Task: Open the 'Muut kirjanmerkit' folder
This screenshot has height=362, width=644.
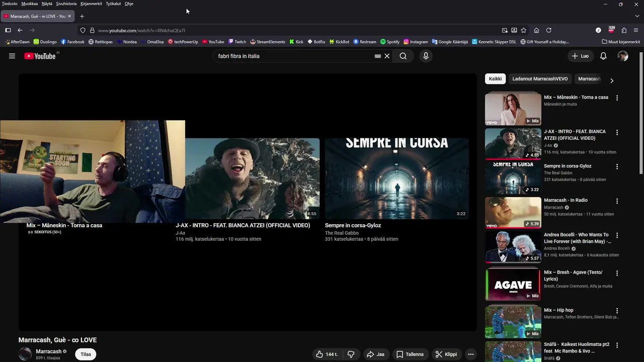Action: [x=621, y=42]
